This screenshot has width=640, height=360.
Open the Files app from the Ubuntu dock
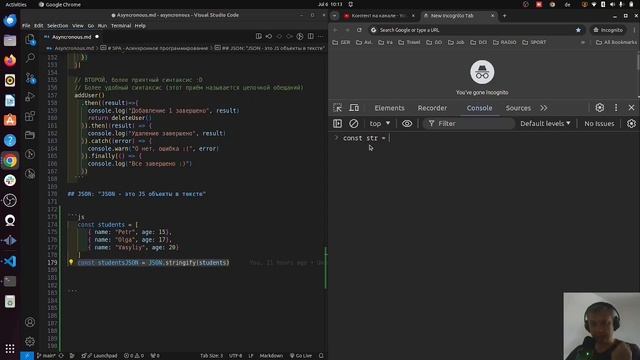[10, 40]
